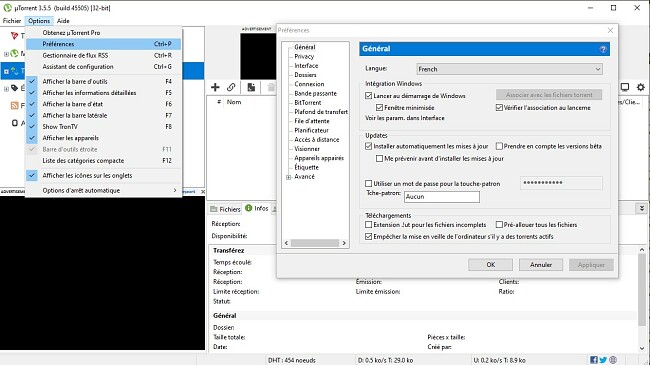650x365 pixels.
Task: Click the remote monitor icon in toolbar
Action: click(625, 87)
